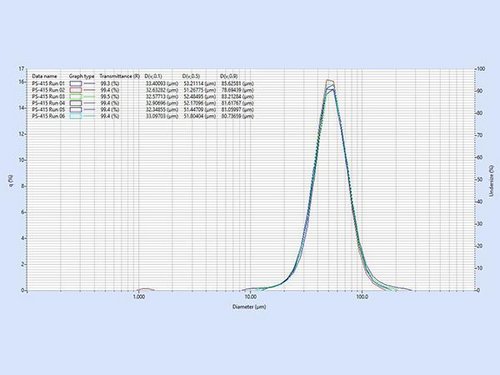Click the 'Data name' column header
Screen dimensions: 500x375
(x=44, y=76)
